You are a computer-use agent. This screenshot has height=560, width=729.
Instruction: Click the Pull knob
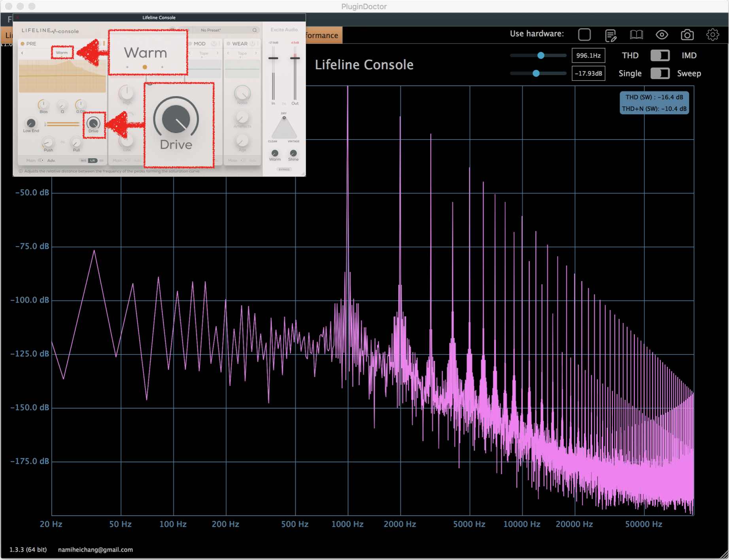click(76, 142)
